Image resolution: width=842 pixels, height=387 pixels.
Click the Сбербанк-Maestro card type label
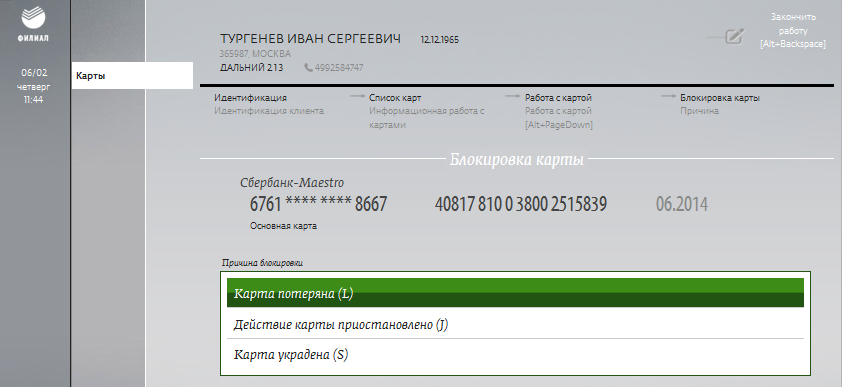click(292, 183)
